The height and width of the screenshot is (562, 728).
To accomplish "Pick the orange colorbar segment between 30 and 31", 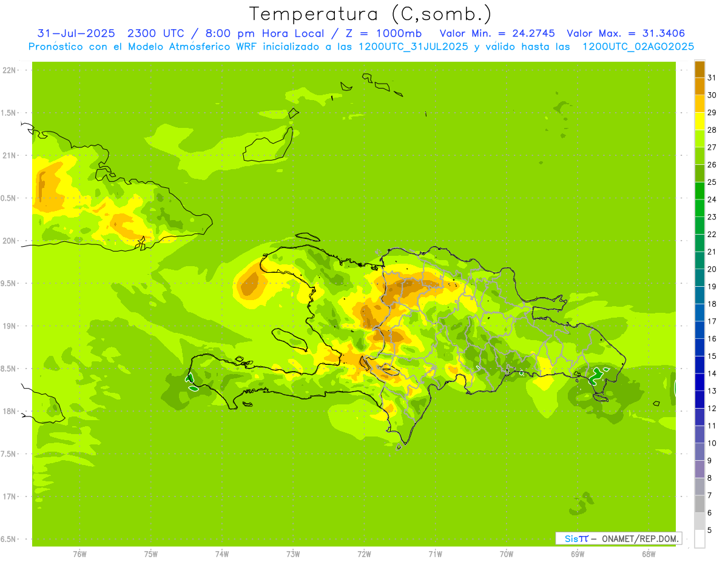I will pyautogui.click(x=699, y=87).
